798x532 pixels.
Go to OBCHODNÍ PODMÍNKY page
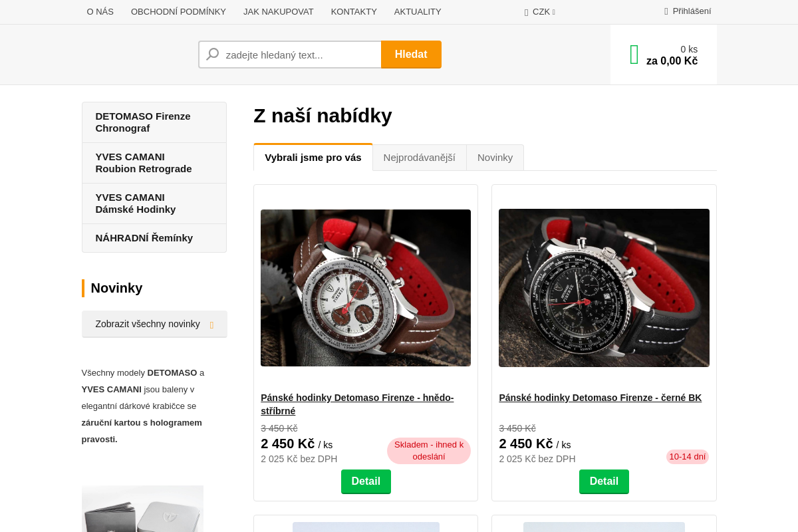coord(178,12)
